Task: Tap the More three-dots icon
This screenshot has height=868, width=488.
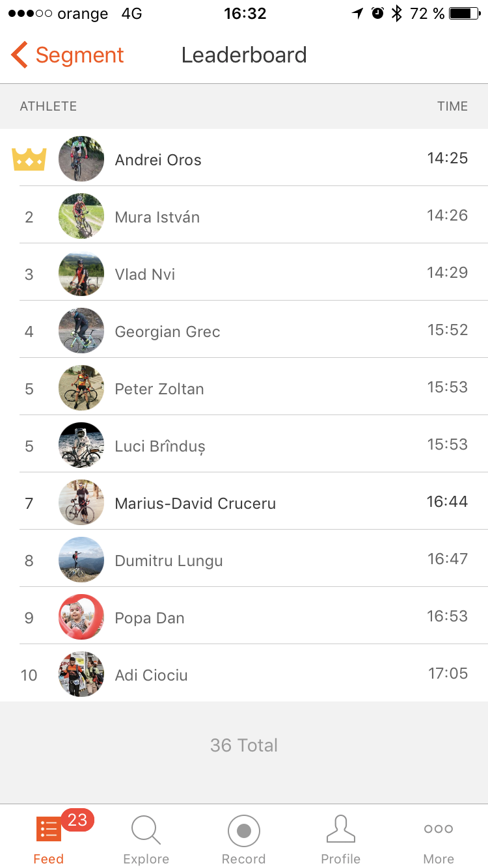Action: [439, 829]
